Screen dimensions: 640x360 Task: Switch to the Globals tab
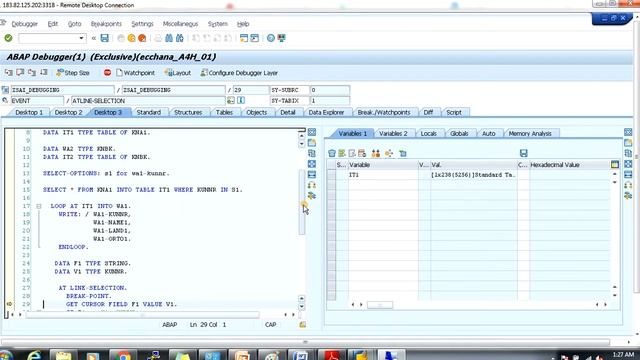point(459,133)
